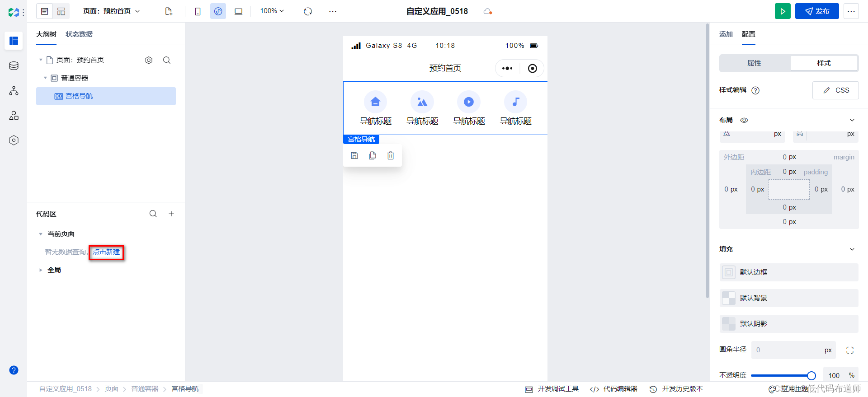The width and height of the screenshot is (868, 397).
Task: Open the toolbar more options ellipsis
Action: (x=333, y=11)
